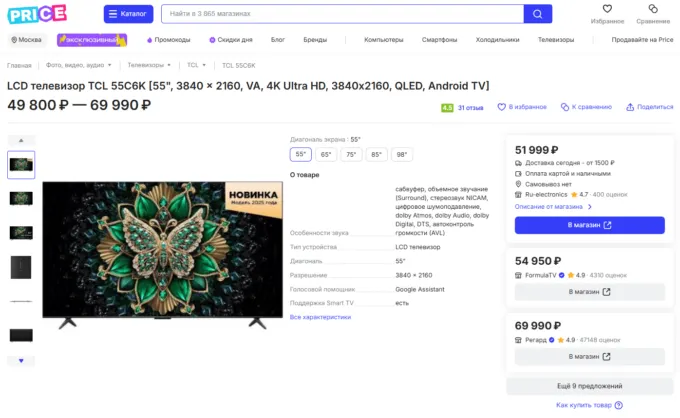This screenshot has width=680, height=418.
Task: Select the last black-screen thumbnail
Action: (21, 335)
